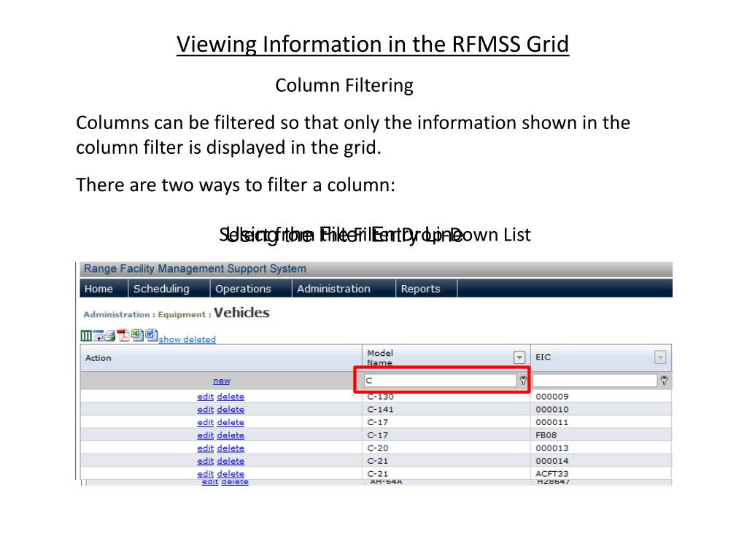Open the Operations menu
Image resolution: width=747 pixels, height=560 pixels.
tap(243, 289)
